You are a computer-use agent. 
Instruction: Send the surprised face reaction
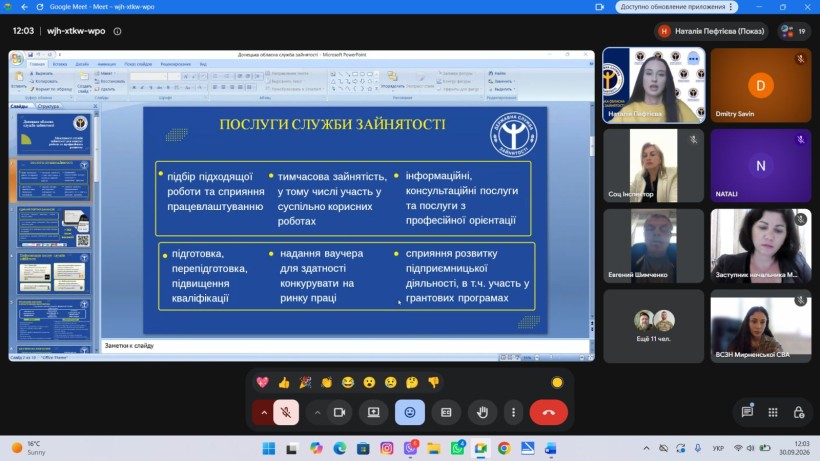(369, 383)
